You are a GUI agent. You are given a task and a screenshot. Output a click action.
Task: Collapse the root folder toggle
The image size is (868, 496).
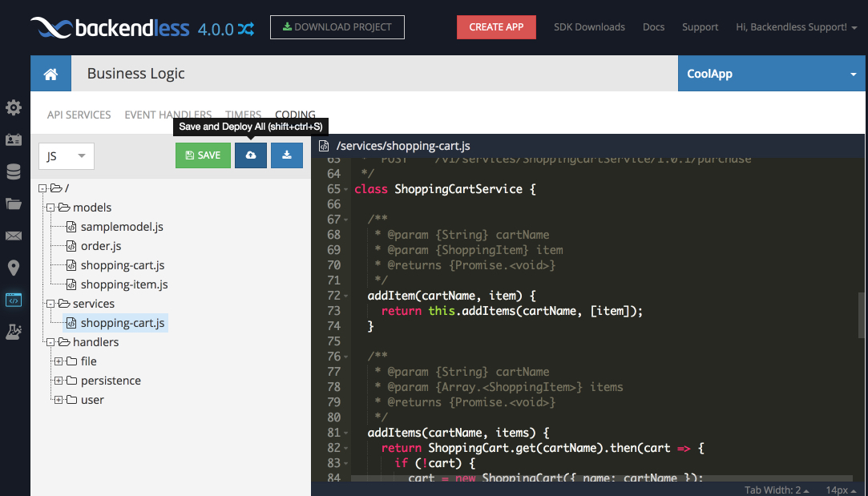tap(42, 188)
